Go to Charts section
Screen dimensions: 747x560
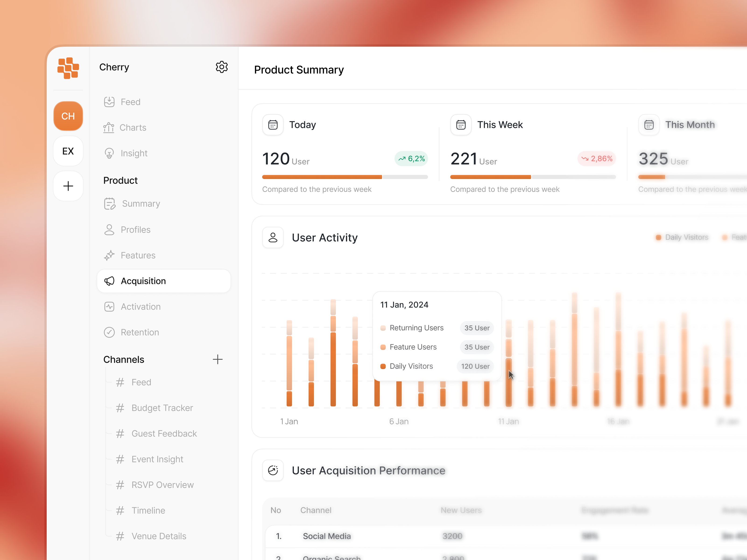[133, 128]
